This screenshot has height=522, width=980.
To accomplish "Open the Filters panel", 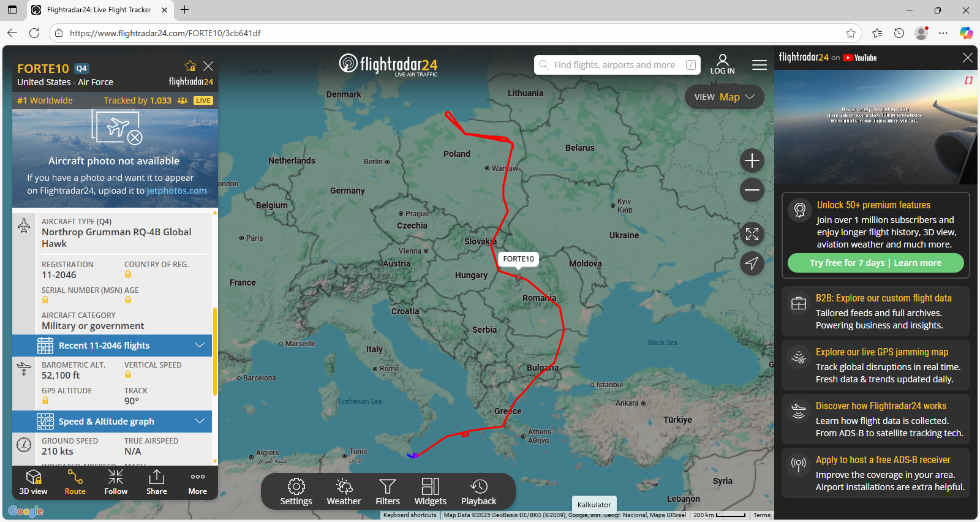I will [388, 492].
